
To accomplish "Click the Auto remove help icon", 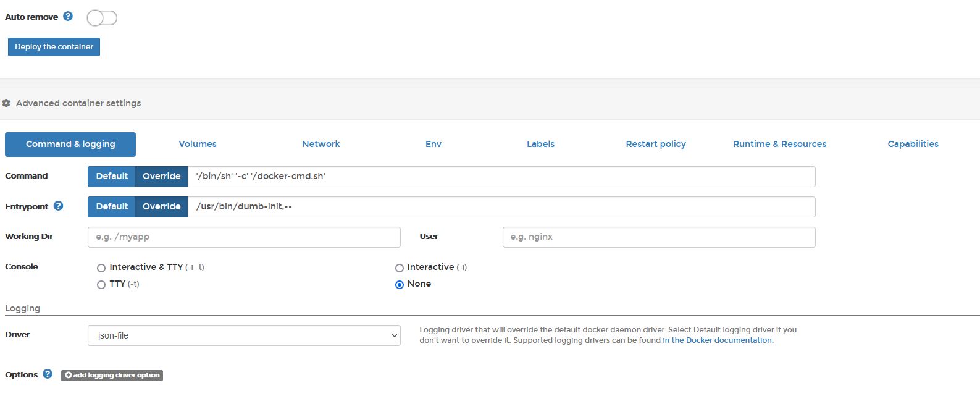I will click(x=68, y=17).
